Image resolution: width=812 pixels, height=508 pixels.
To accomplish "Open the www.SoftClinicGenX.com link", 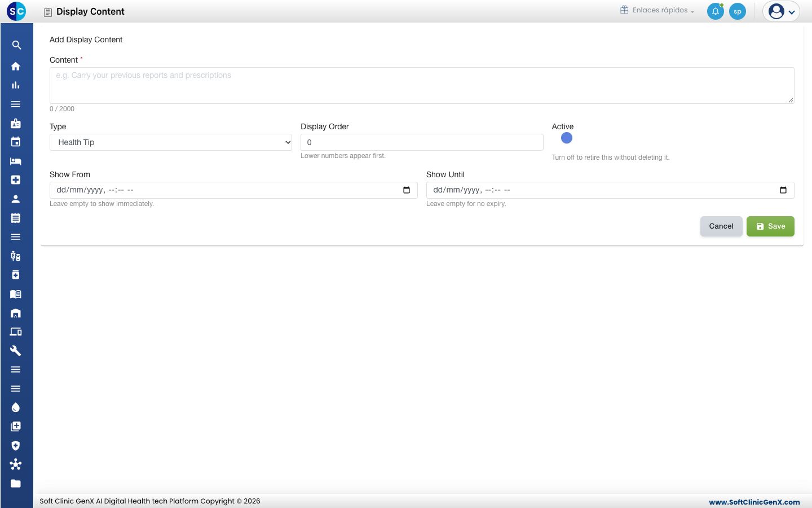I will (x=754, y=502).
